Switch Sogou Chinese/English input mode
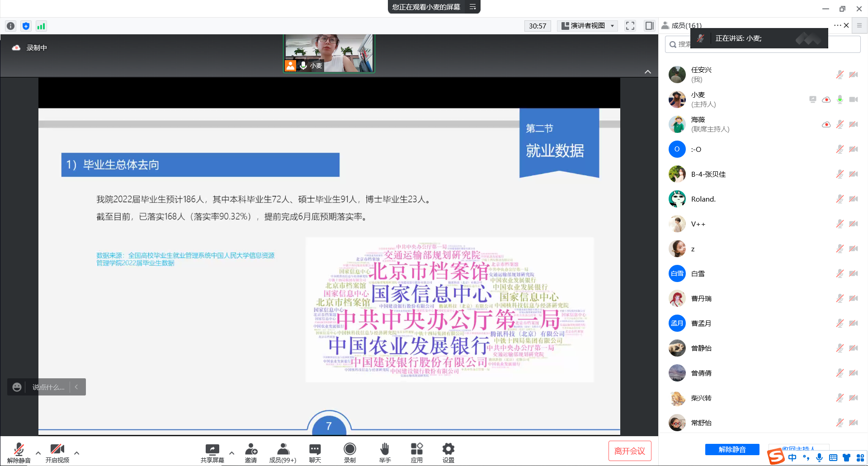 pyautogui.click(x=793, y=457)
